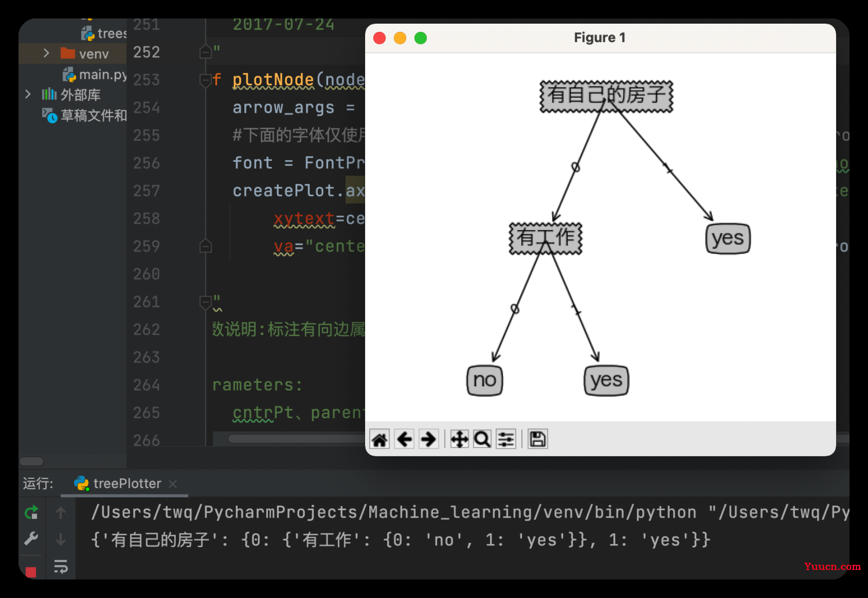This screenshot has height=598, width=868.
Task: Click line number 264 in the gutter
Action: (146, 385)
